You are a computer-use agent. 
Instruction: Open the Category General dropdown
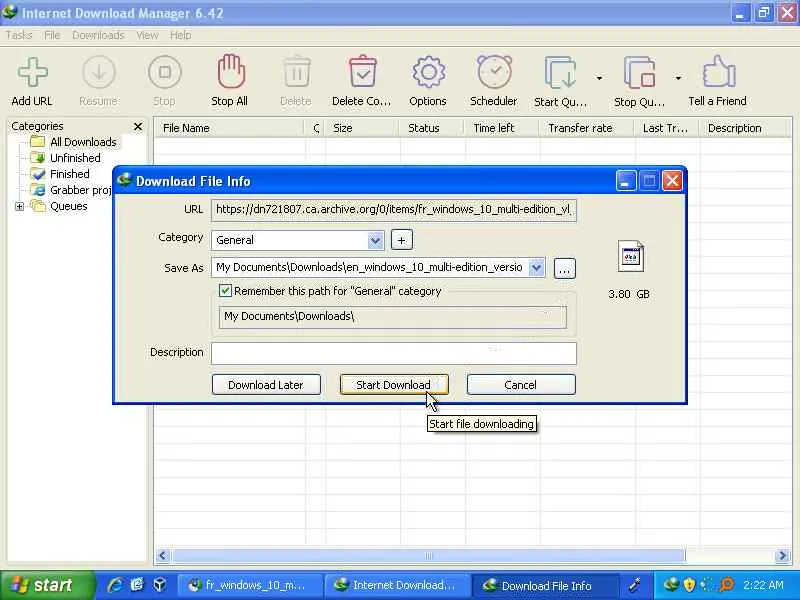(x=375, y=240)
